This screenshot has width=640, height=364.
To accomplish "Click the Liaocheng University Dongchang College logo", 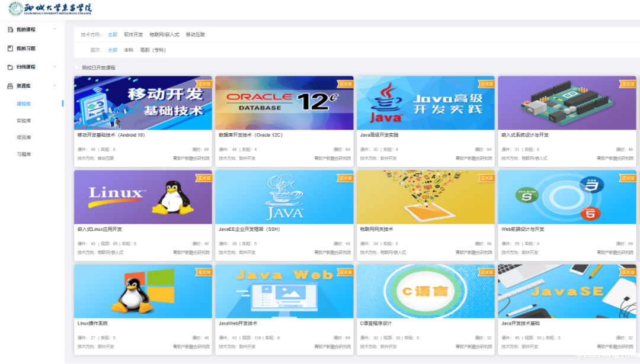I will click(x=50, y=9).
